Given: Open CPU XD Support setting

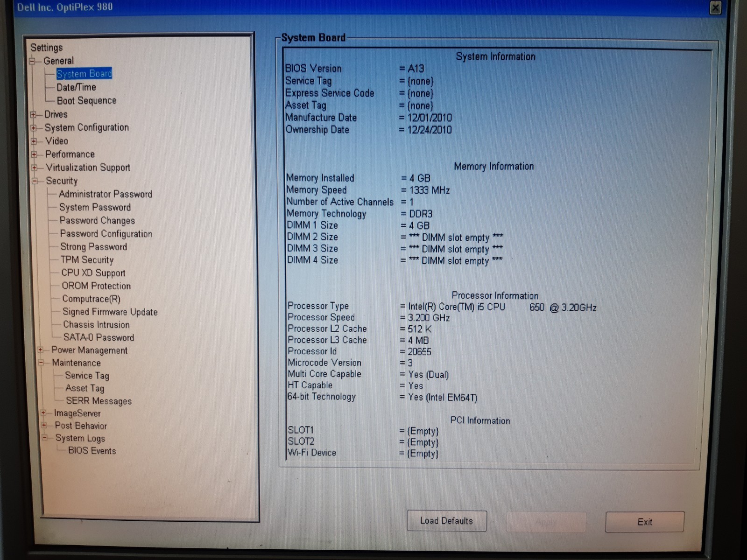Looking at the screenshot, I should tap(93, 273).
